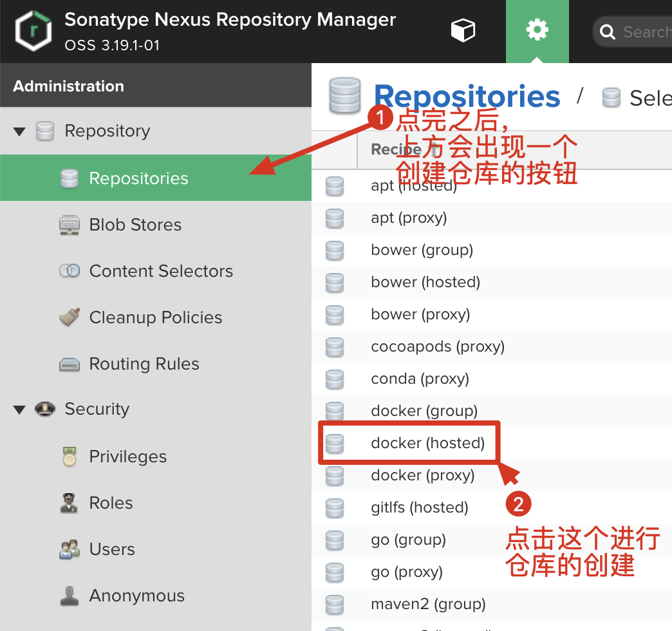This screenshot has width=672, height=631.
Task: Click the Content Selectors icon
Action: pyautogui.click(x=70, y=271)
